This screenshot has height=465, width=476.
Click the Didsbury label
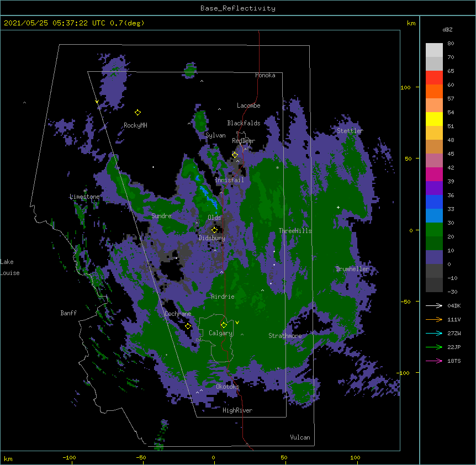[x=211, y=238]
